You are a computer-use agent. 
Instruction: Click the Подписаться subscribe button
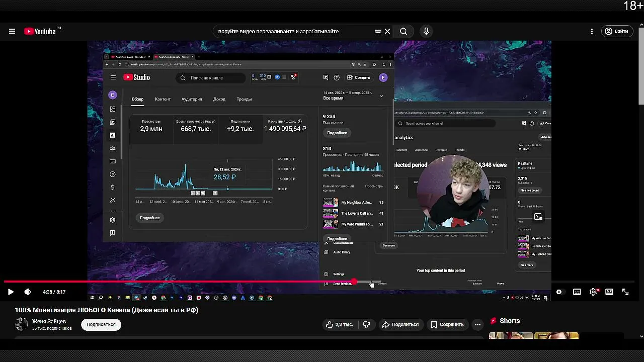tap(101, 324)
